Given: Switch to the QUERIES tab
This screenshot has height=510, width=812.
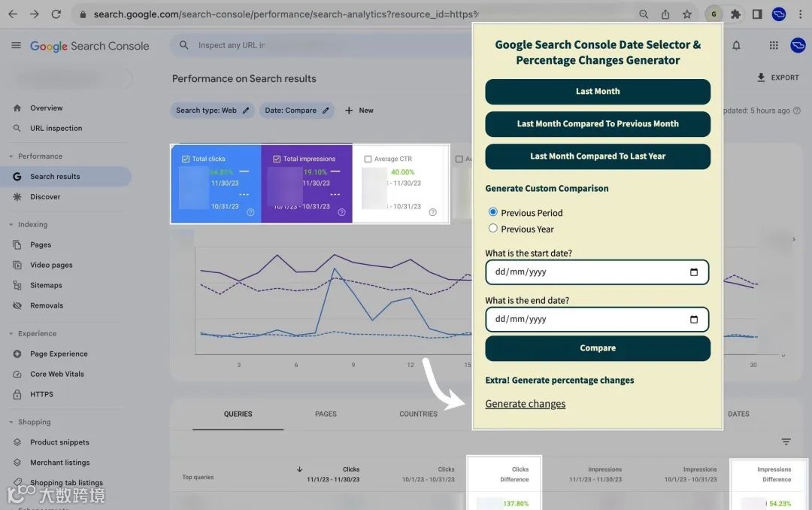Looking at the screenshot, I should [x=238, y=414].
